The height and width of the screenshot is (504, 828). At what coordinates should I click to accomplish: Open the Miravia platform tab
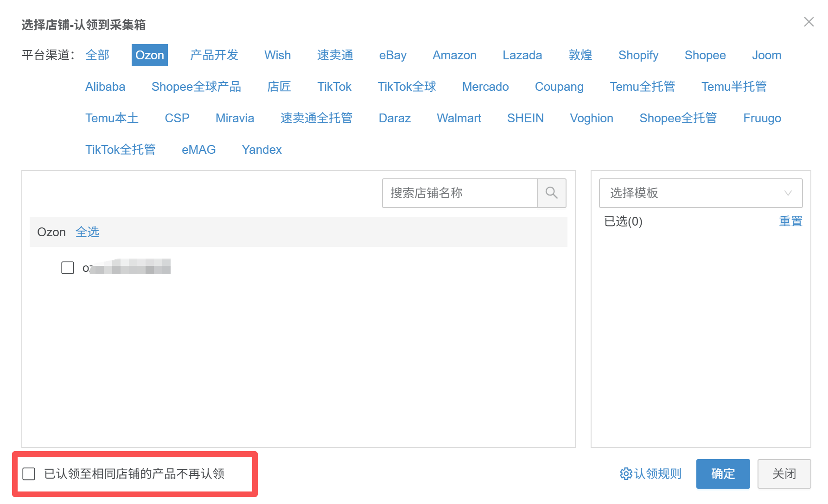tap(235, 118)
